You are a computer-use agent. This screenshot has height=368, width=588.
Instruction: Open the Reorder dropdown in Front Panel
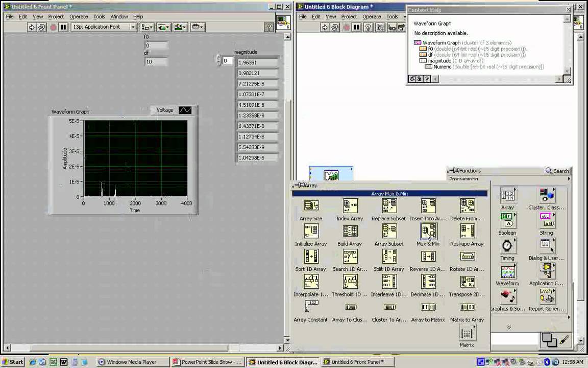[x=197, y=27]
